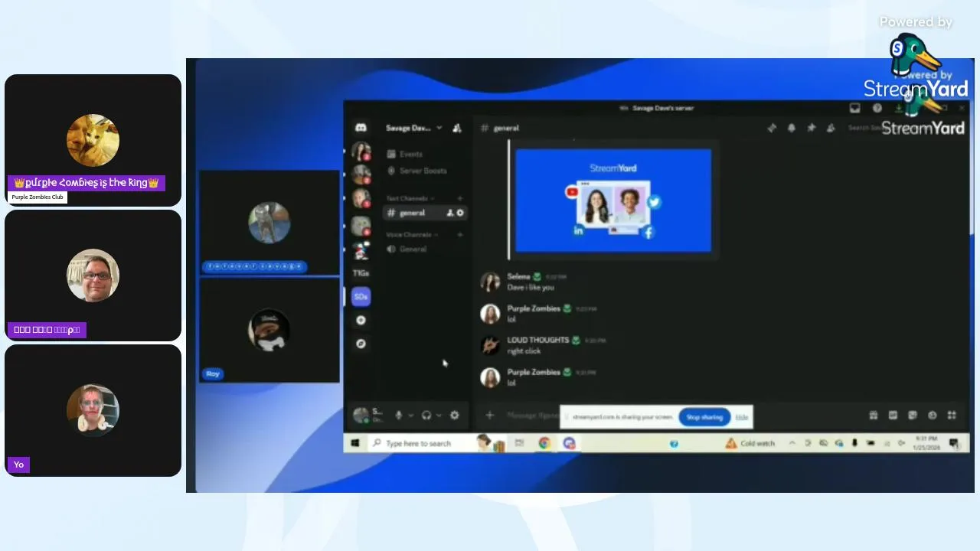980x551 pixels.
Task: Open the Threads icon in the channel header
Action: click(772, 128)
